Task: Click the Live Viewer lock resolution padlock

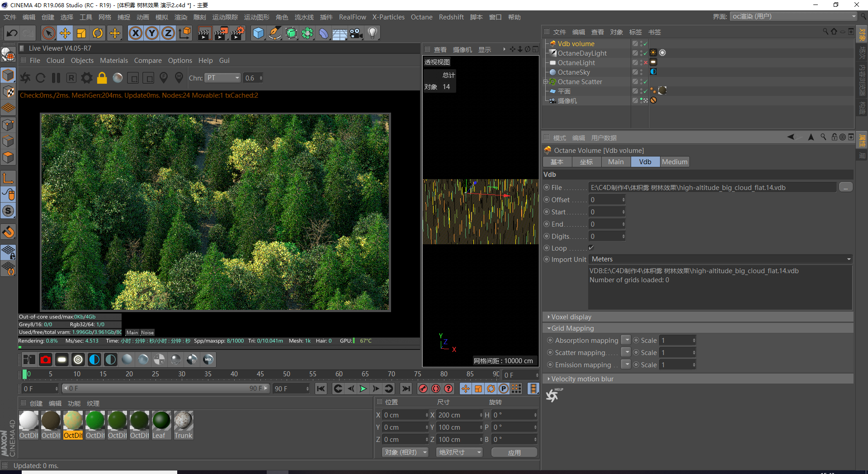Action: coord(102,78)
